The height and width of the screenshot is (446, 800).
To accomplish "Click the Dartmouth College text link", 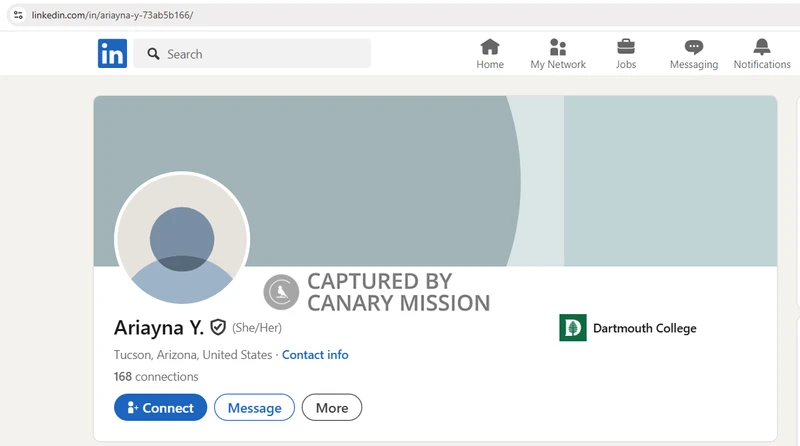I will pos(644,328).
